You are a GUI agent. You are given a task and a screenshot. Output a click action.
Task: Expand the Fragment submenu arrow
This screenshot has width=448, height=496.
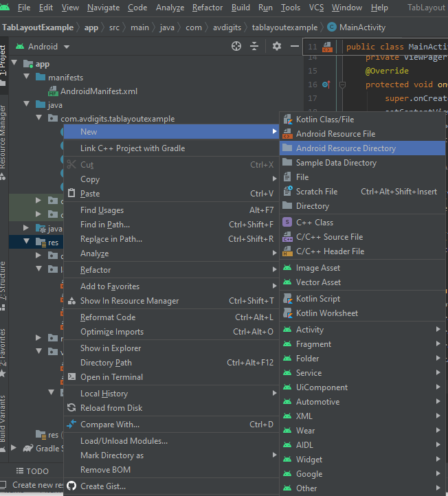click(438, 343)
